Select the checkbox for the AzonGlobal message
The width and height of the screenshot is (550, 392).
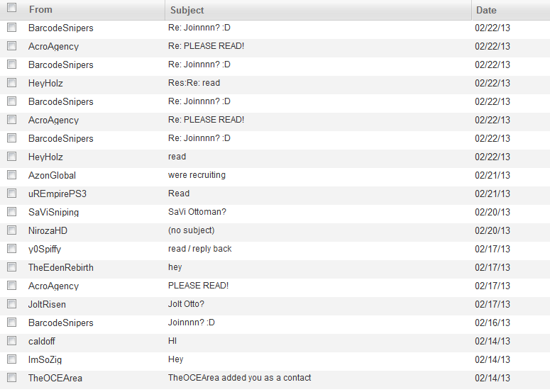pyautogui.click(x=11, y=175)
